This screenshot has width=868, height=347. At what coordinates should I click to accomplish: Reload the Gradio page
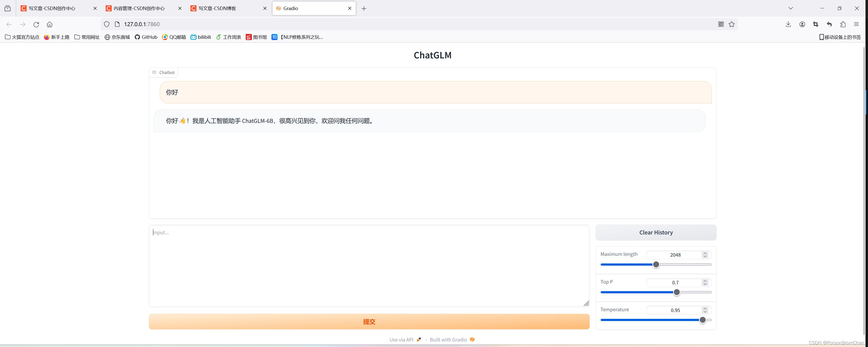(36, 24)
